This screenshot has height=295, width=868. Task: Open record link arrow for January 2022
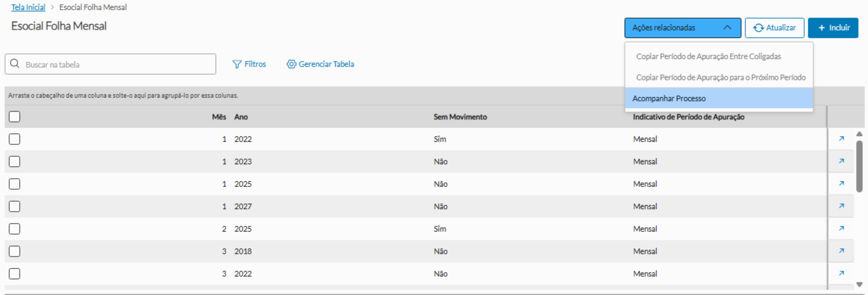click(841, 139)
